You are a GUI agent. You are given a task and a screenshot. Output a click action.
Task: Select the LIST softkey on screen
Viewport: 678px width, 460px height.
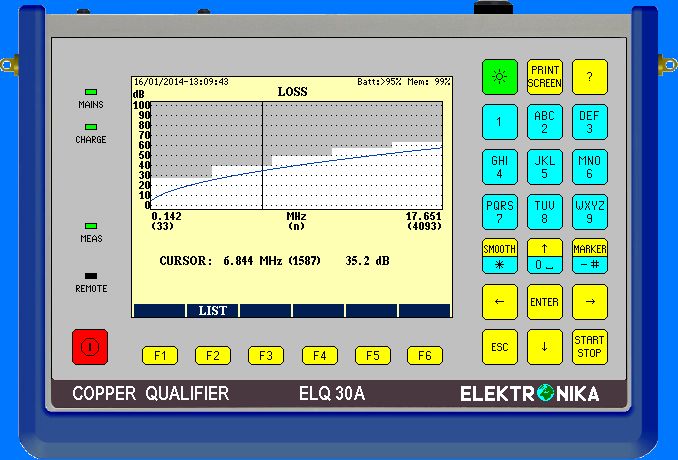212,310
